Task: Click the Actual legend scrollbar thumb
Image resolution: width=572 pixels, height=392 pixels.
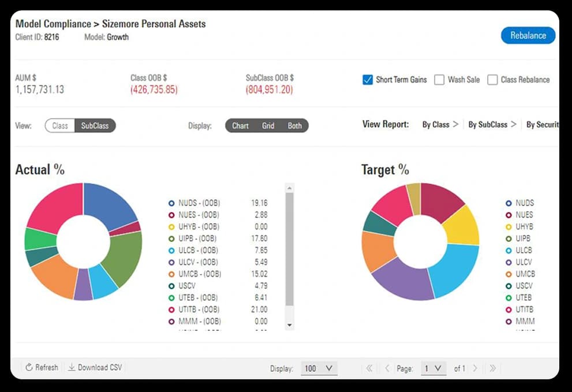Action: point(289,249)
